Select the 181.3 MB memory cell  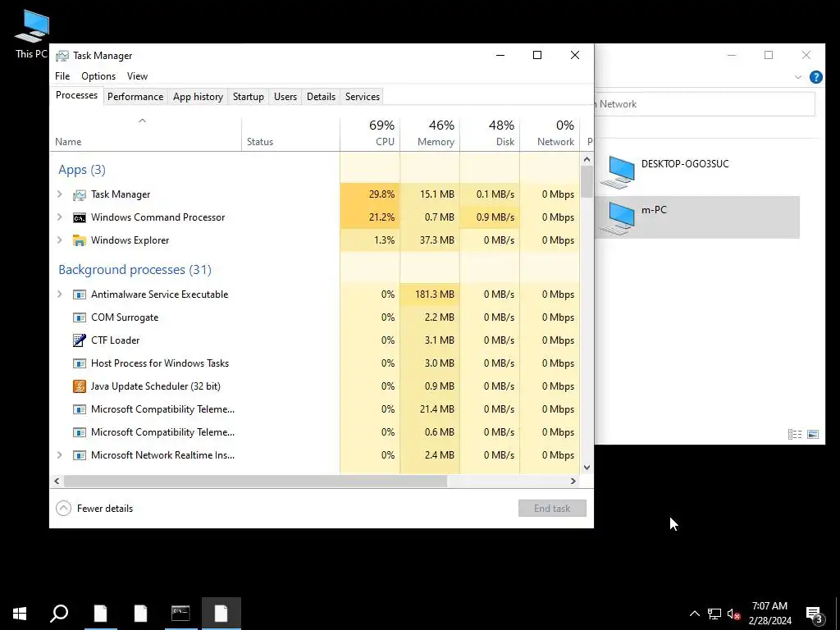[x=430, y=294]
